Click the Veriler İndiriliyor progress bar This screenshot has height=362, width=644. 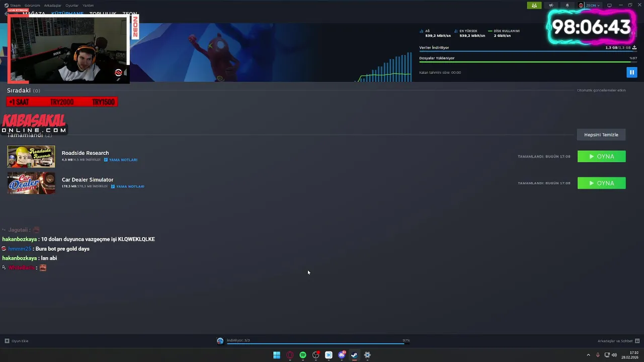point(528,52)
